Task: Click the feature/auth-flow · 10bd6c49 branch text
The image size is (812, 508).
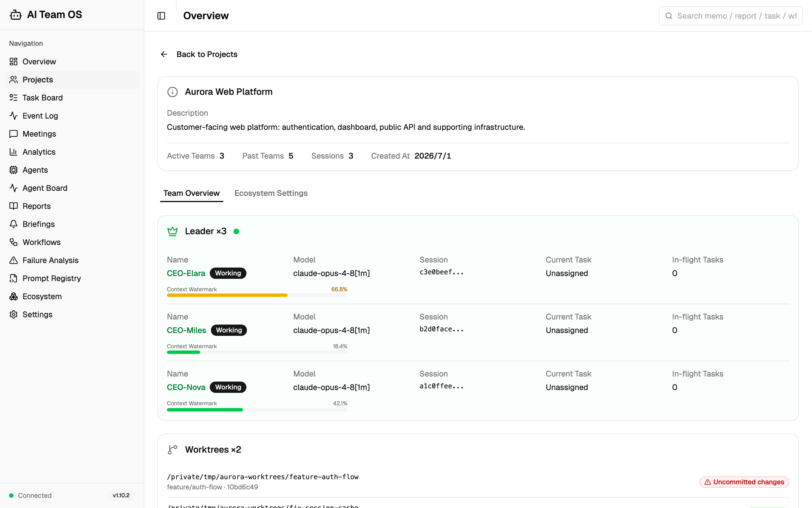Action: [212, 487]
